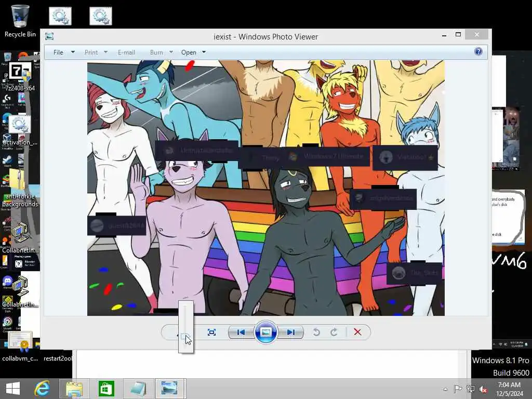
Task: Maximize the Photo Viewer window
Action: pos(458,35)
